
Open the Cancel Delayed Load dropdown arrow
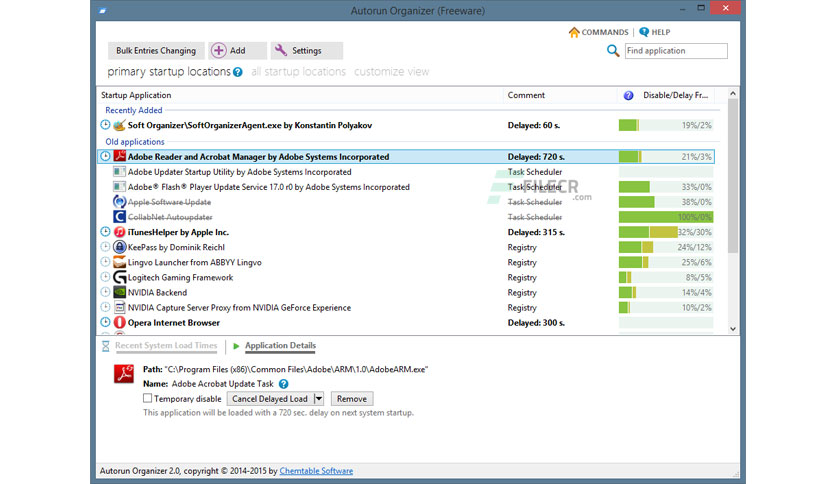(x=318, y=399)
